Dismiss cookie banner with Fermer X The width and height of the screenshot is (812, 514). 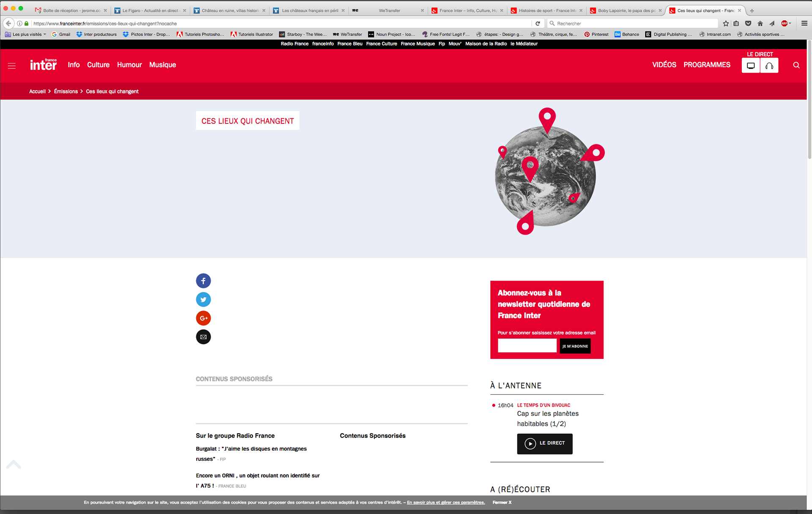pos(502,502)
